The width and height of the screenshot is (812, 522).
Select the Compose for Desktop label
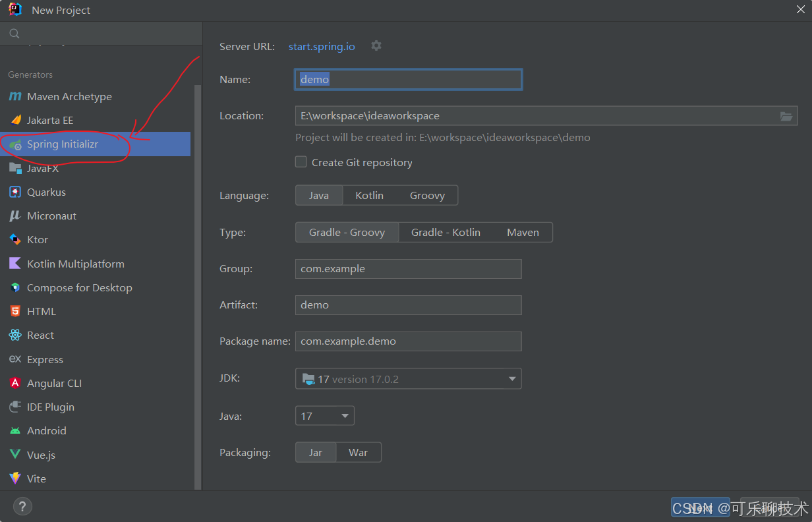coord(80,287)
